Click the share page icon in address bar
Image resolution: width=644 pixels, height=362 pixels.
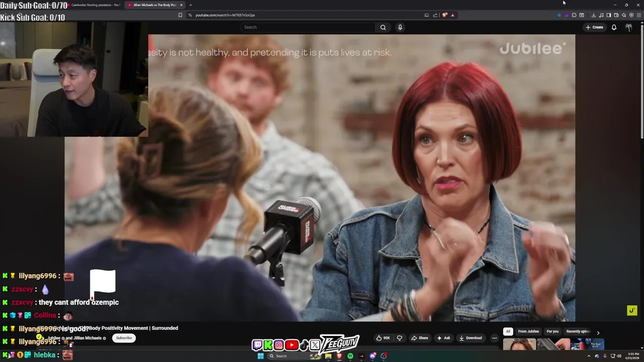(435, 15)
